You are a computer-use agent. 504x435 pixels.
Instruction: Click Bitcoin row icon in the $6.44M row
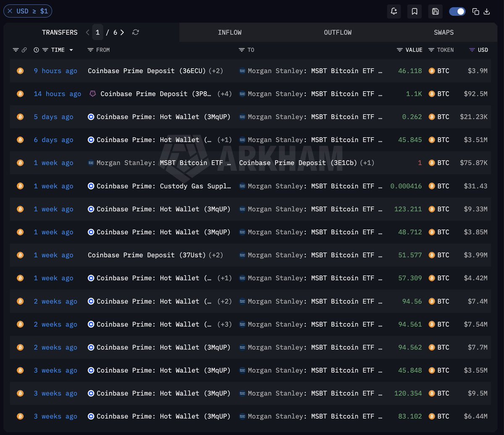click(20, 417)
